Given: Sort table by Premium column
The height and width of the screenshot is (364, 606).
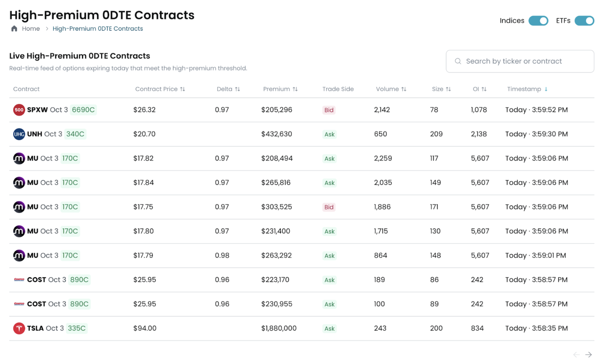Looking at the screenshot, I should (x=280, y=89).
